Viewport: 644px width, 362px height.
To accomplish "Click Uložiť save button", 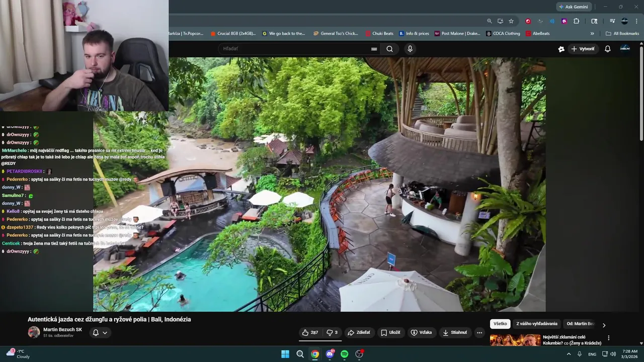I will 390,332.
